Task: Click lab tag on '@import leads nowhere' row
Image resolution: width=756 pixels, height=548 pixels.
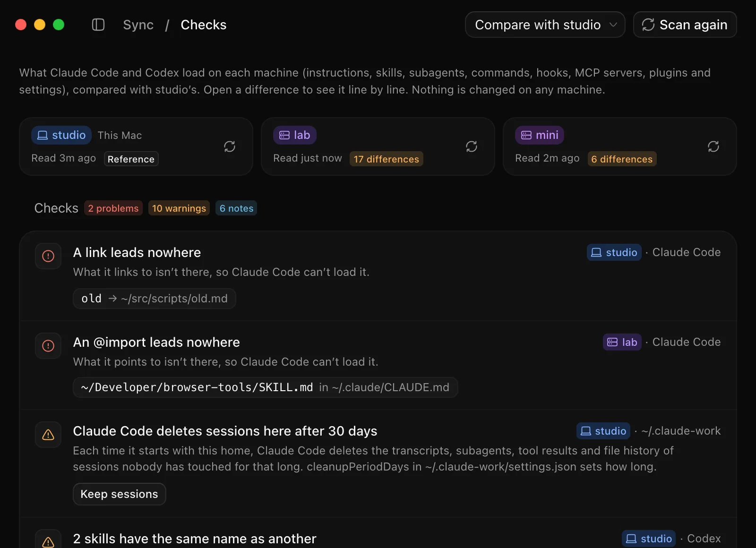Action: click(622, 342)
